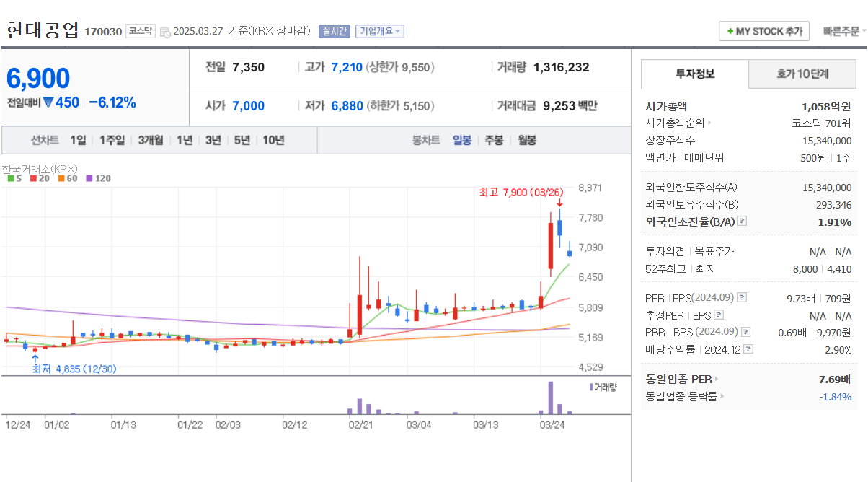Select 1일 line chart period
868x482 pixels.
pyautogui.click(x=78, y=140)
